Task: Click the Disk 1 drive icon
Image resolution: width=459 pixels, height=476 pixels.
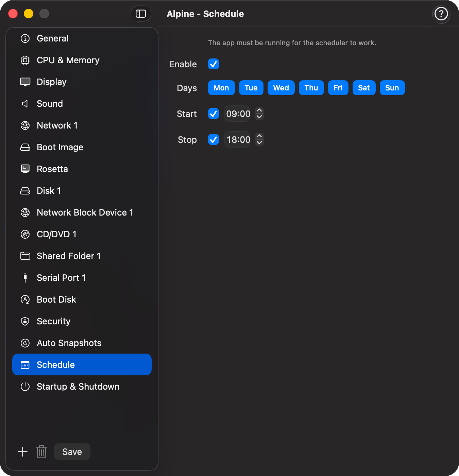Action: pyautogui.click(x=25, y=191)
